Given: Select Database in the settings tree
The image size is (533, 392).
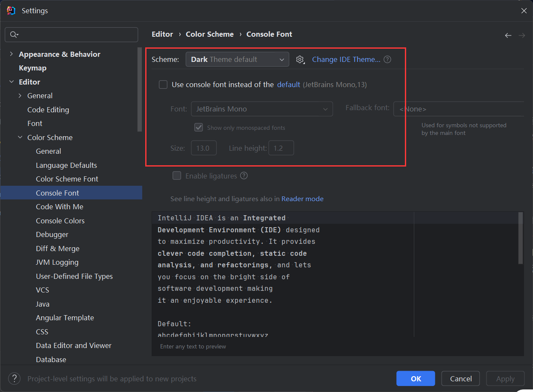Looking at the screenshot, I should point(51,360).
